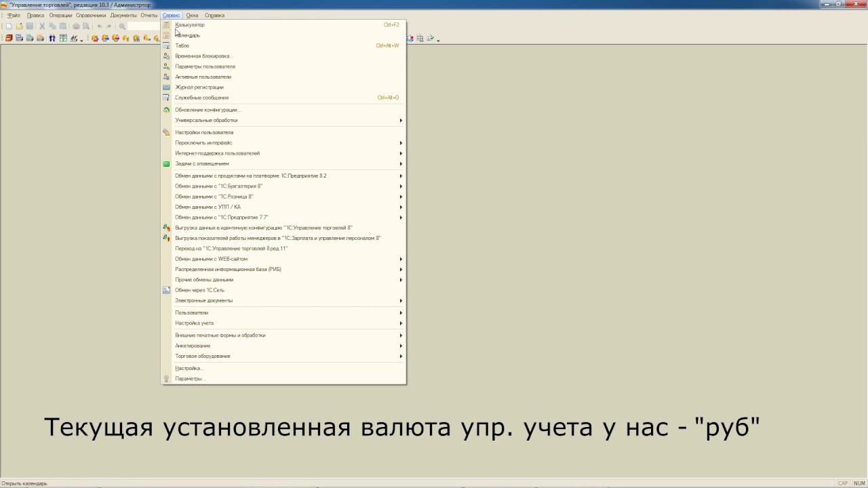Expand the Торговое оборудование submenu
This screenshot has width=868, height=488.
[x=283, y=356]
